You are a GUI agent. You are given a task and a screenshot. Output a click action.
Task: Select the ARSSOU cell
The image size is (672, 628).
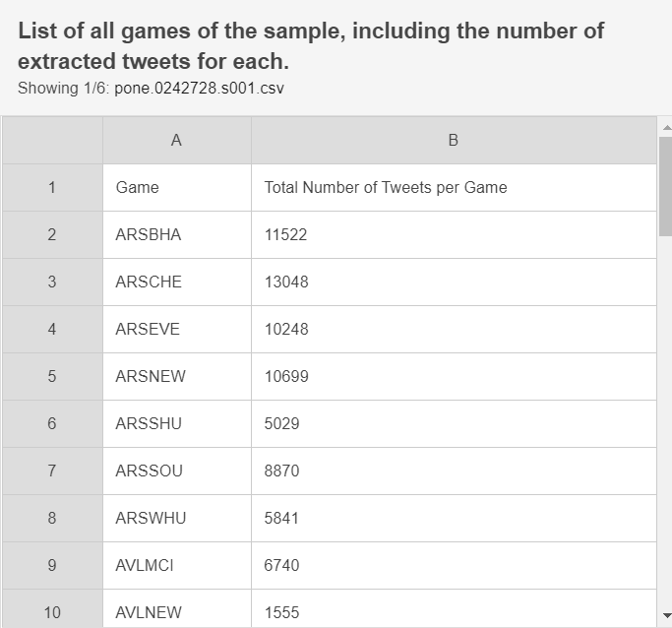[x=176, y=471]
